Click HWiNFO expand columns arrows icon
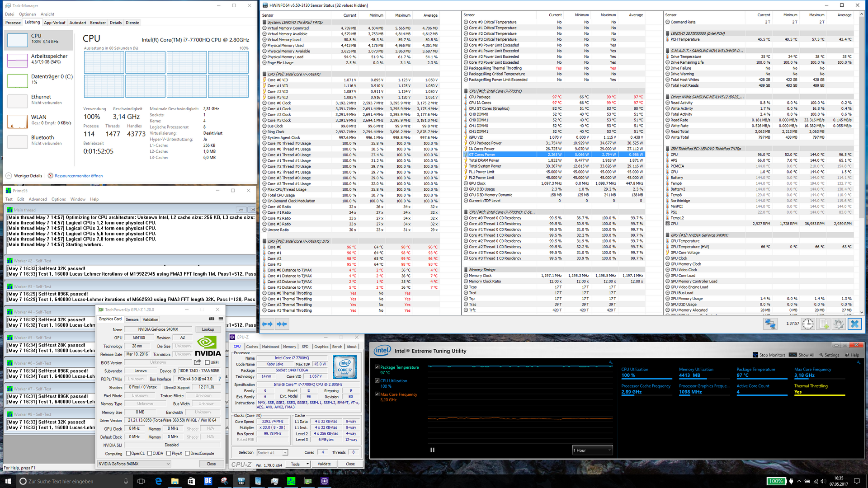This screenshot has width=868, height=488. point(267,324)
